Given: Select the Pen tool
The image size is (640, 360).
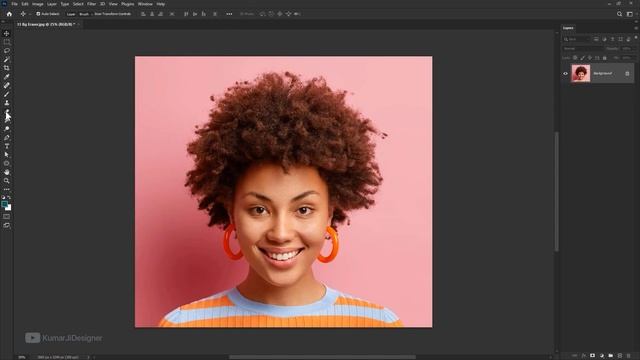Looking at the screenshot, I should (7, 138).
